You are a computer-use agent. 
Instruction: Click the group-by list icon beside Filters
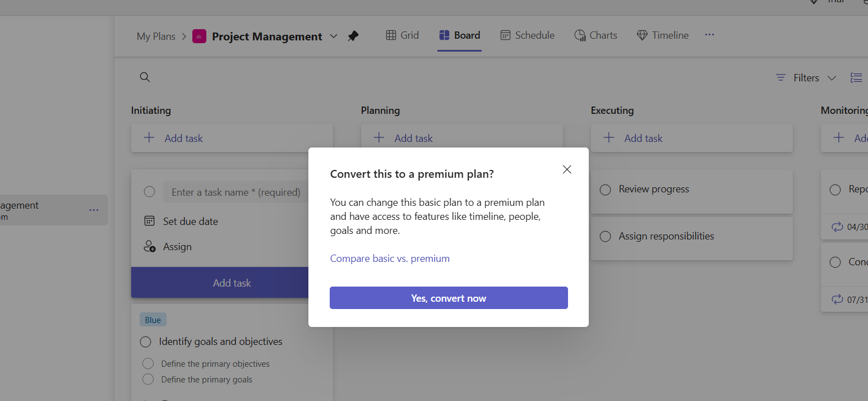point(856,78)
